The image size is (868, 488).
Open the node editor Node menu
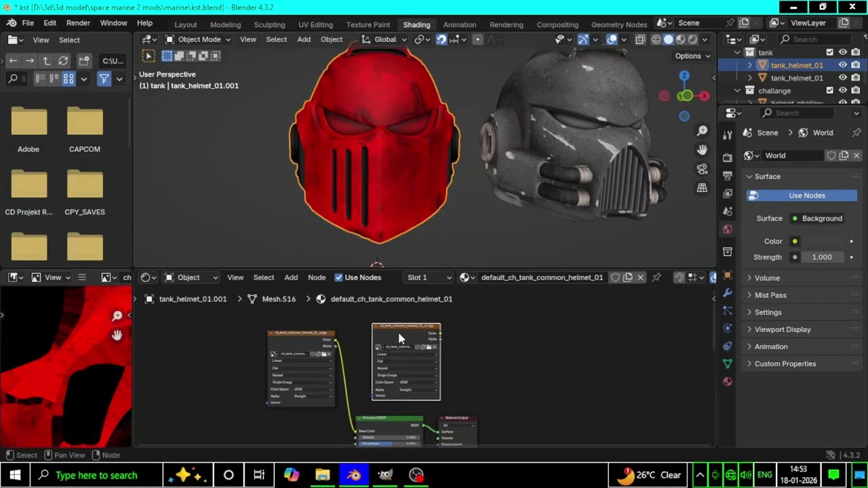tap(317, 277)
